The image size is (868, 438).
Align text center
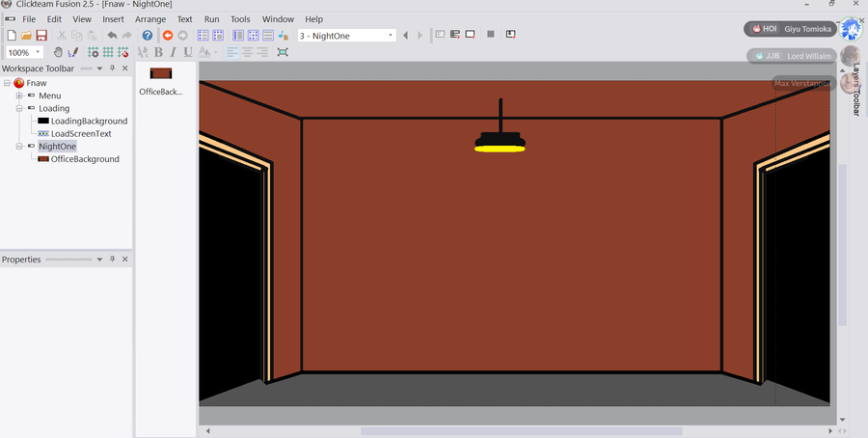[x=248, y=52]
